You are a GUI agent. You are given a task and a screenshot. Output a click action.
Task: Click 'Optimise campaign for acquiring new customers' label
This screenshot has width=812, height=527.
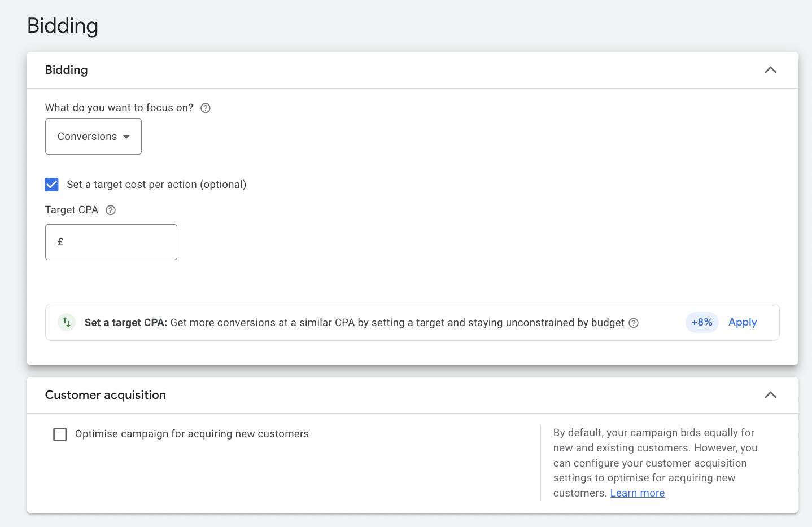click(x=192, y=434)
